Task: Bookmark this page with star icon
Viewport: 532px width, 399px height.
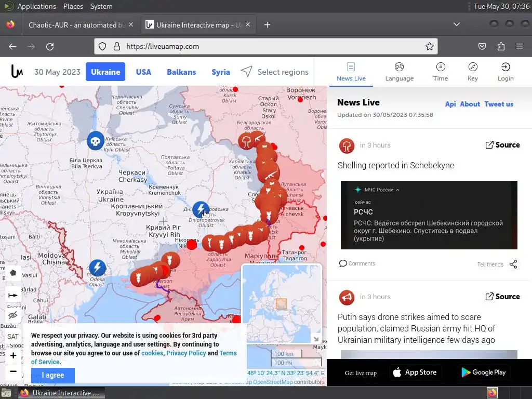Action: point(430,46)
